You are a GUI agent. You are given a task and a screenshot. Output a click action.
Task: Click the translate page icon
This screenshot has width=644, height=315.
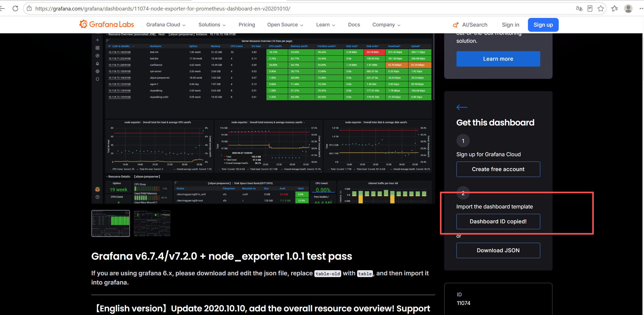[x=579, y=8]
